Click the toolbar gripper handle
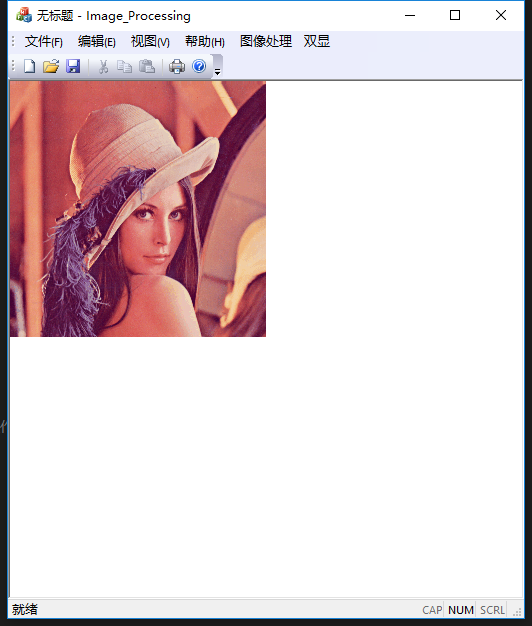Screen dimensions: 532x626 pyautogui.click(x=13, y=66)
